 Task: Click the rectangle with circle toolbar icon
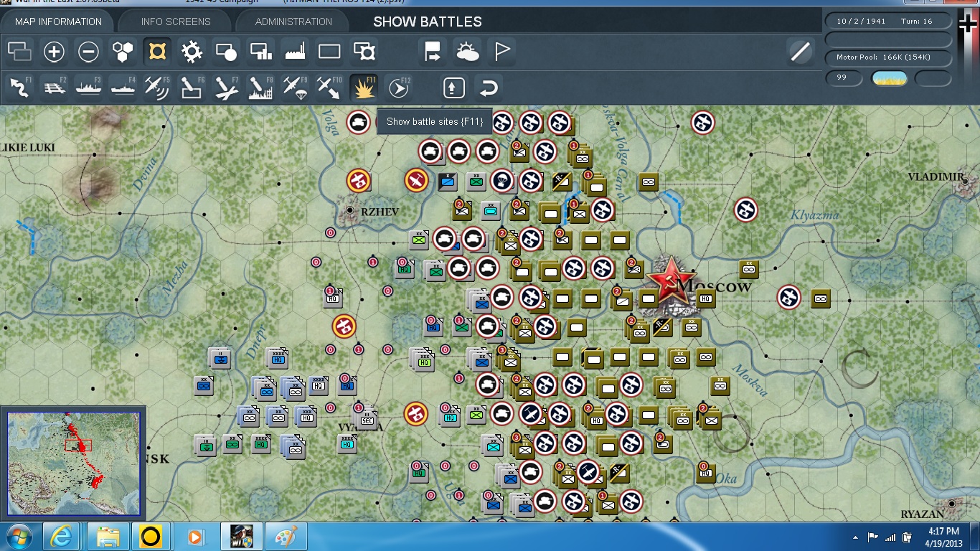tap(226, 51)
